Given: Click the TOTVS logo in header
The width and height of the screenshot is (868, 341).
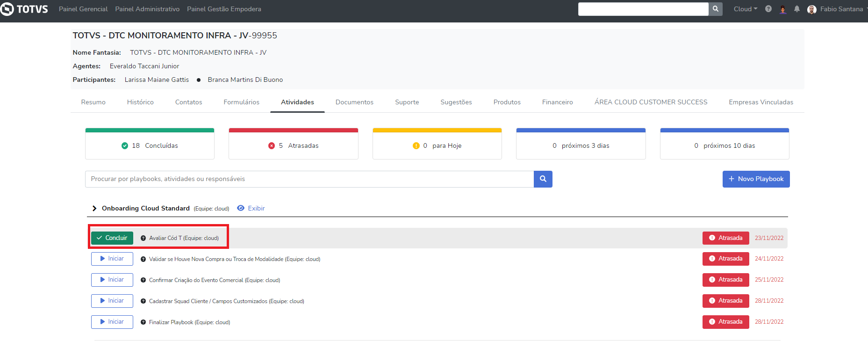Looking at the screenshot, I should (x=24, y=9).
